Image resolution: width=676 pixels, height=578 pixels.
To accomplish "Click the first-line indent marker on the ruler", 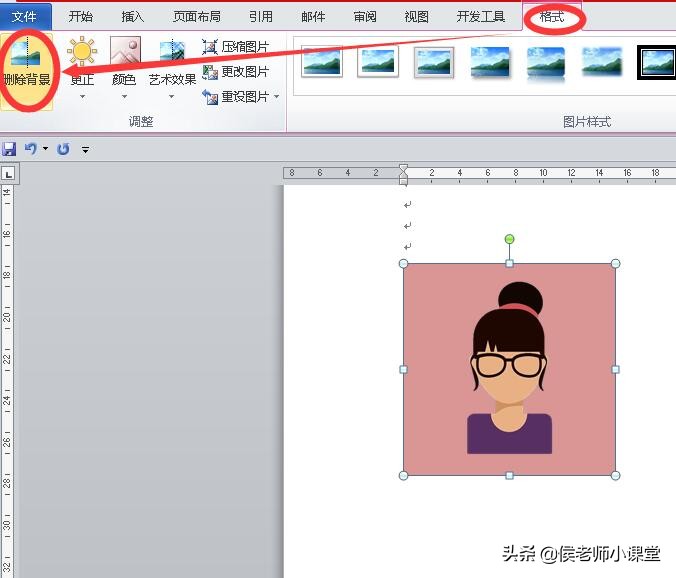I will click(403, 167).
